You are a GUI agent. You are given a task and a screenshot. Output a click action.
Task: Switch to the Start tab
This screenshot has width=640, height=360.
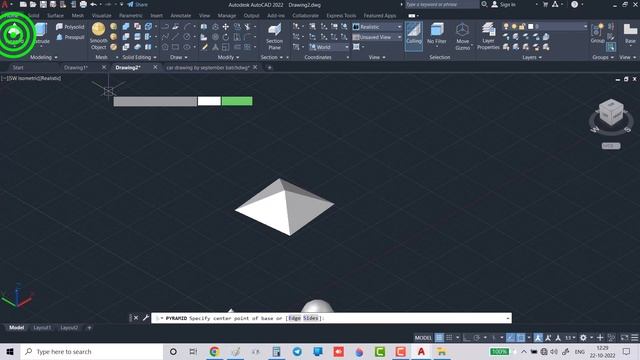click(18, 67)
